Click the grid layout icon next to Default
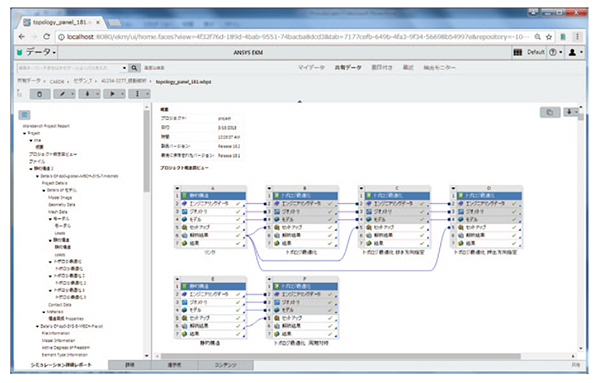Viewport: 600px width, 383px height. pyautogui.click(x=517, y=52)
